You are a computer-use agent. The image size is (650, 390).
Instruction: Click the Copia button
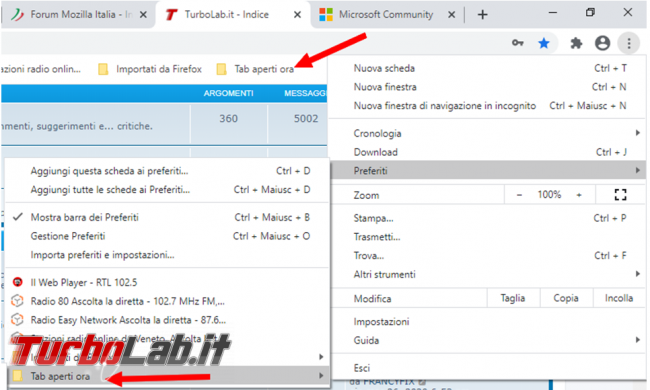[566, 298]
